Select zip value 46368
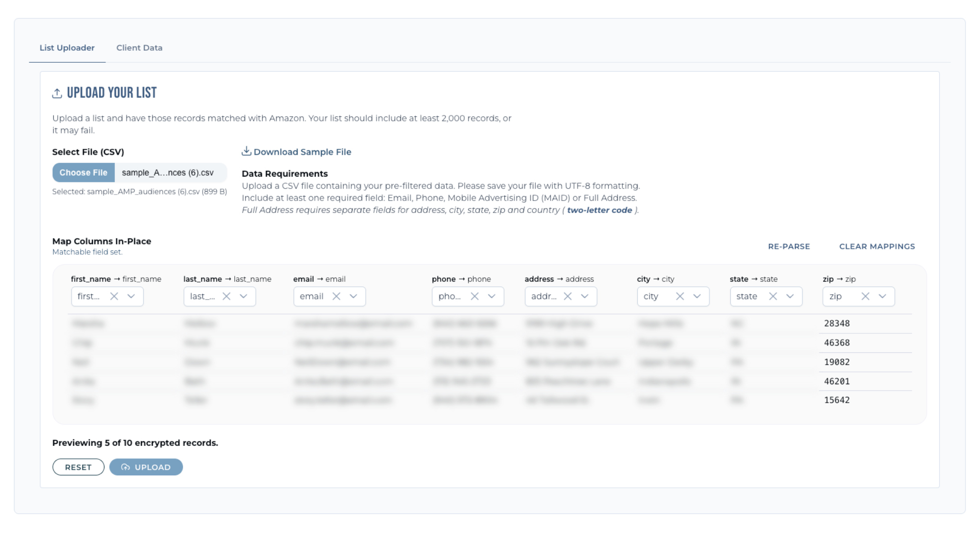980x539 pixels. click(837, 343)
